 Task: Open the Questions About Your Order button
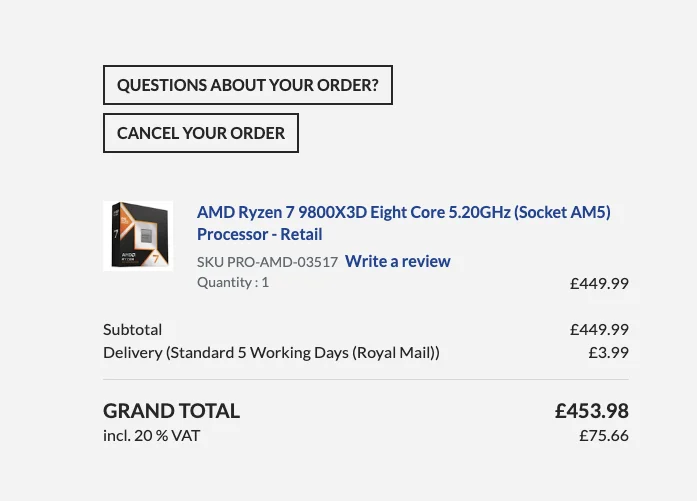[248, 85]
